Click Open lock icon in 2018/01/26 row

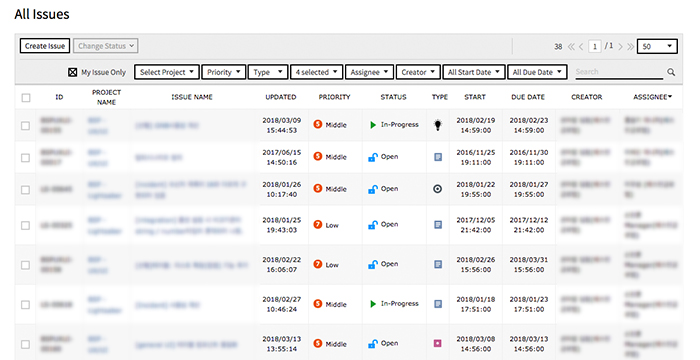(x=373, y=189)
